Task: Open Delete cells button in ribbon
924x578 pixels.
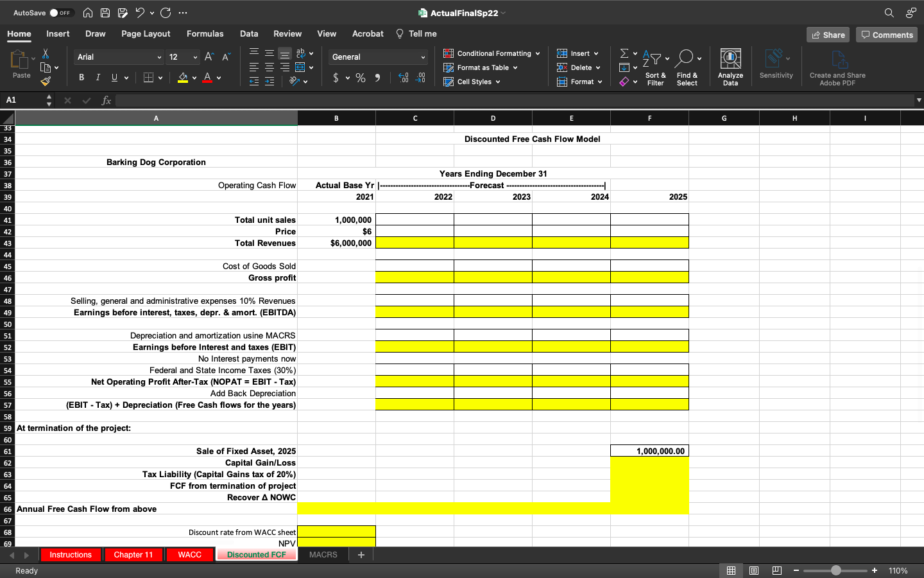Action: (x=579, y=67)
